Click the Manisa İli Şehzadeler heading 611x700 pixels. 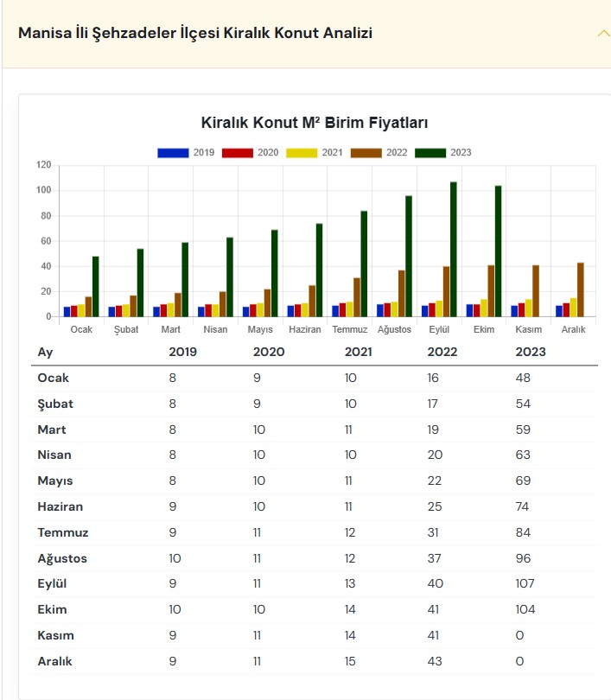pyautogui.click(x=195, y=33)
